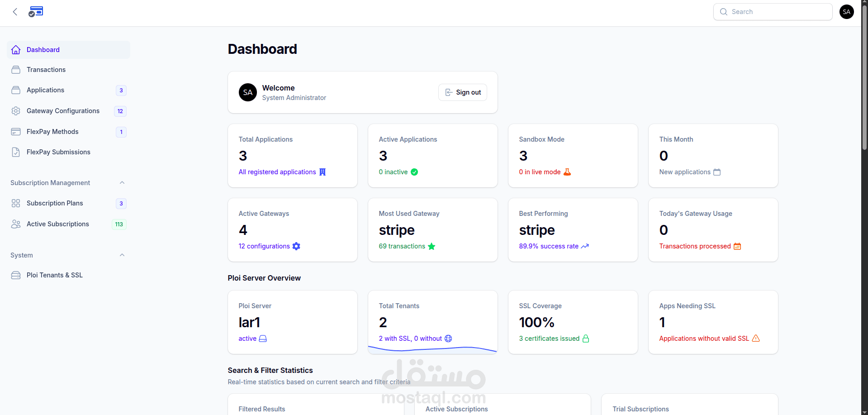Open the home Dashboard icon in sidebar
The height and width of the screenshot is (415, 868).
[16, 50]
